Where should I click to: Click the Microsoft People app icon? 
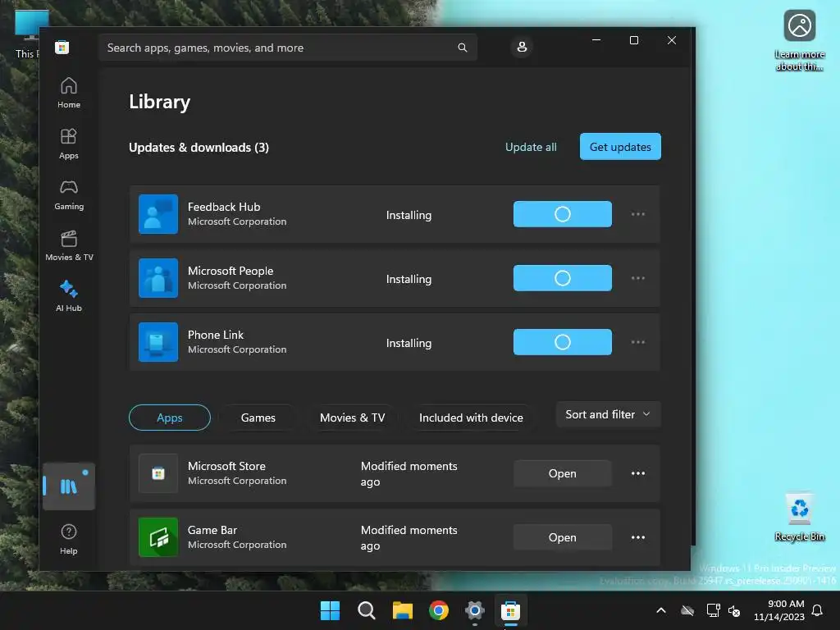tap(158, 278)
